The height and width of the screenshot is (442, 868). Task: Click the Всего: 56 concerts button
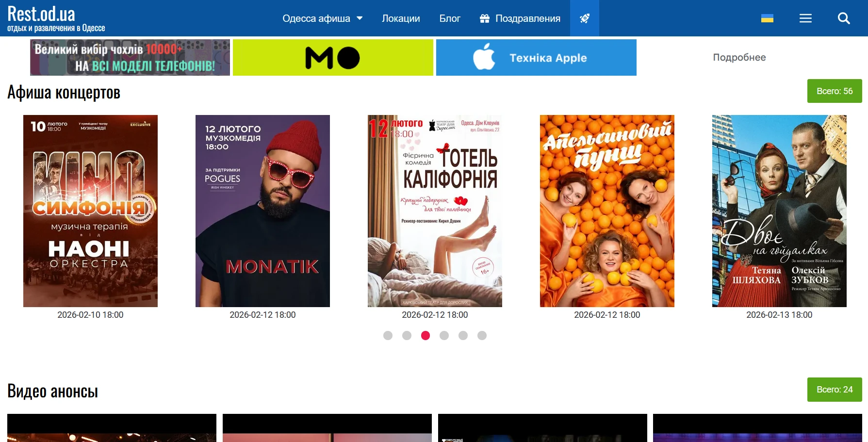(x=835, y=91)
